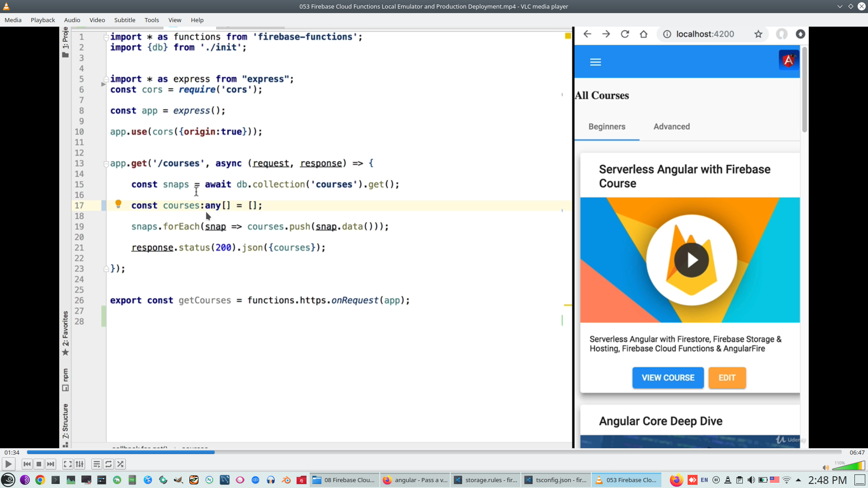This screenshot has height=488, width=868.
Task: Launch Chrome from the taskbar
Action: tap(40, 480)
